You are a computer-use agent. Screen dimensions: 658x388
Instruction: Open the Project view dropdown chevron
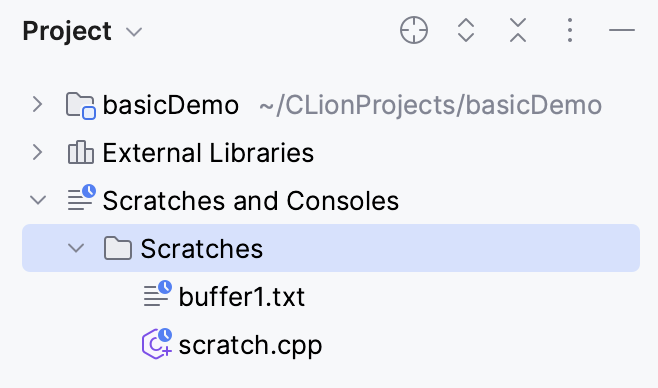click(x=134, y=32)
